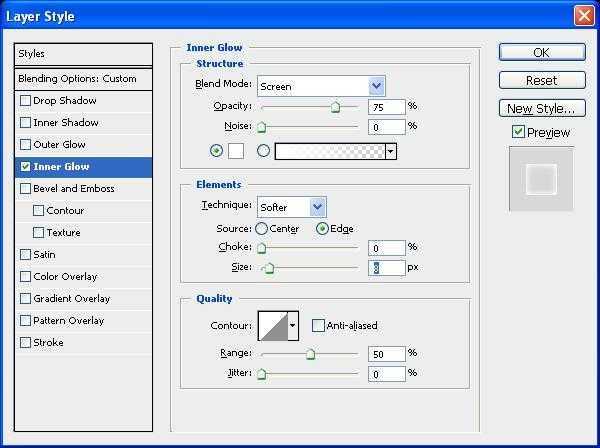Toggle the Anti-aliased checkbox
The height and width of the screenshot is (448, 600).
point(318,325)
